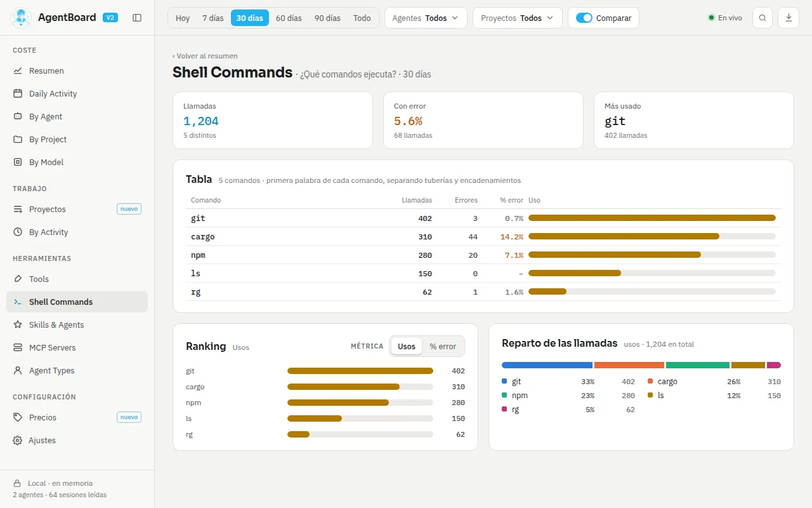Open the Proyectos filter dropdown
812x508 pixels.
coord(518,18)
